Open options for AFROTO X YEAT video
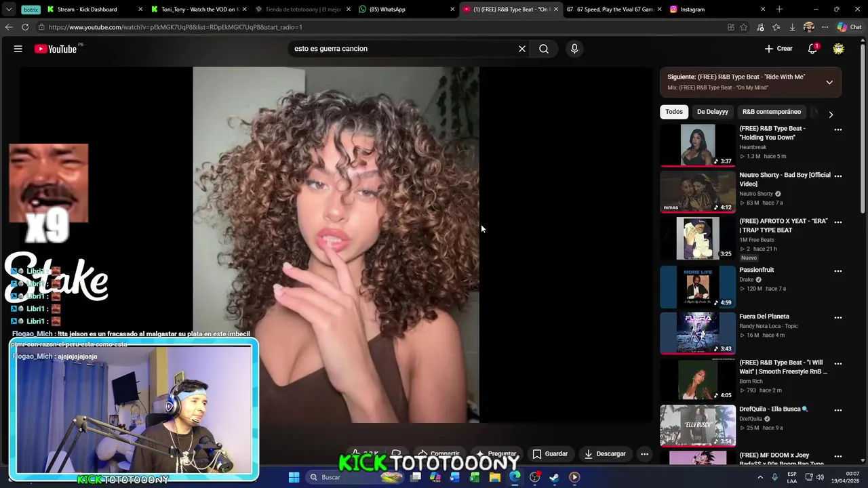Image resolution: width=868 pixels, height=488 pixels. [838, 222]
